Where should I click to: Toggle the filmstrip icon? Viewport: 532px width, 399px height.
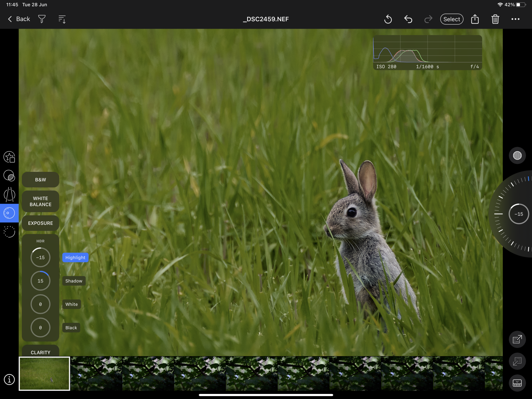pyautogui.click(x=517, y=383)
